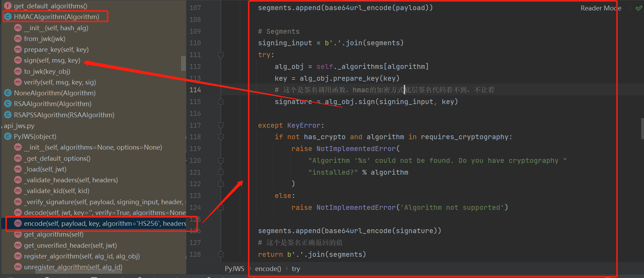The height and width of the screenshot is (278, 644).
Task: Click the editor vertical scrollbar thumb
Action: click(x=642, y=129)
